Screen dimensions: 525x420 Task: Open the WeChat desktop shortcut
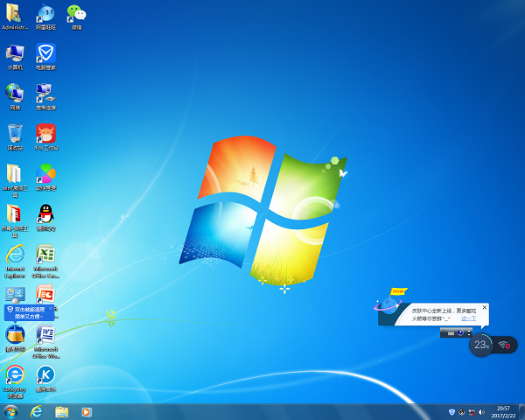click(76, 14)
